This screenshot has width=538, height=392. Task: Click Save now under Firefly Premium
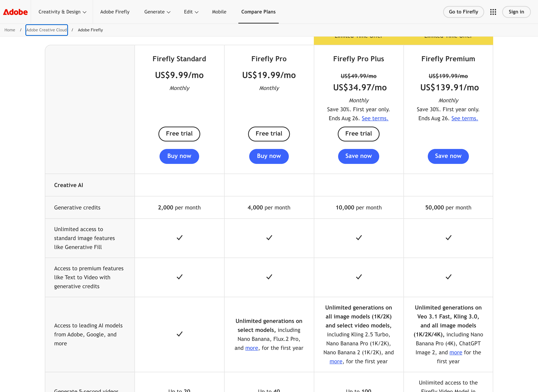[x=448, y=156]
